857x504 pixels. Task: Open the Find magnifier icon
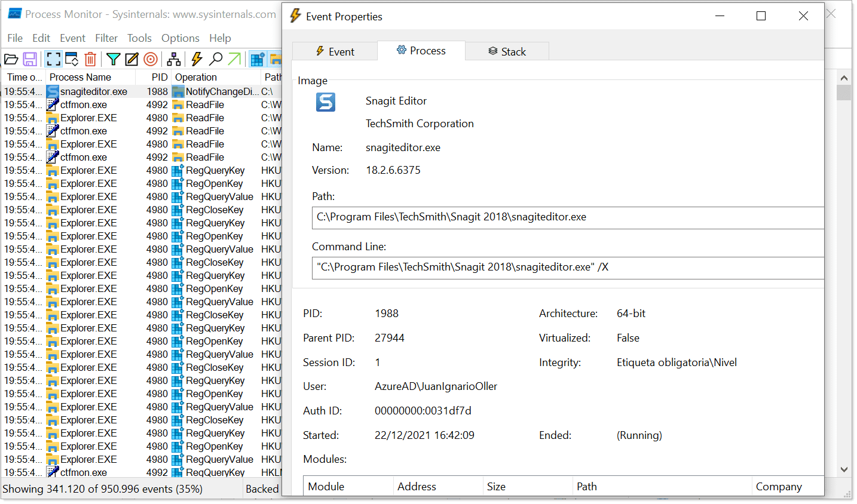(x=216, y=59)
